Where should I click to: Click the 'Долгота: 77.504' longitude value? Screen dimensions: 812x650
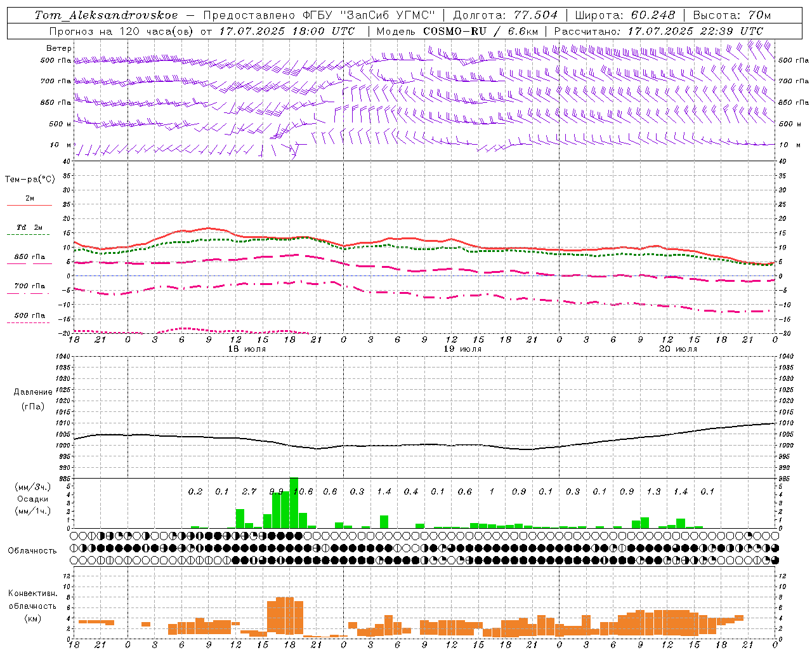[x=506, y=15]
